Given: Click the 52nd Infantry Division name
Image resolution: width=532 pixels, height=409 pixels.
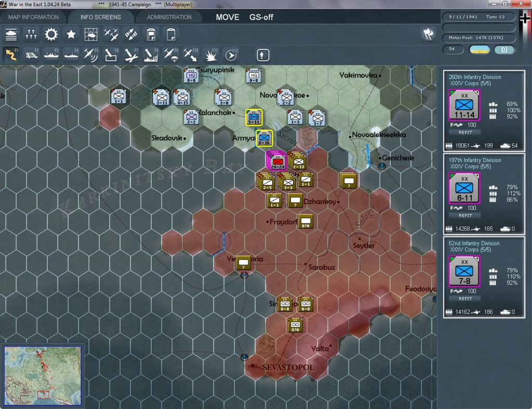Looking at the screenshot, I should (x=474, y=243).
